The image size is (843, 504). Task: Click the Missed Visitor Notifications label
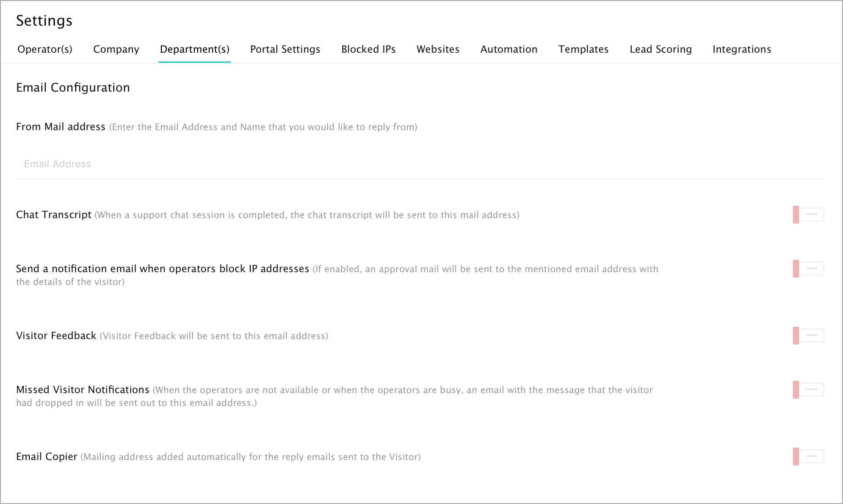tap(82, 390)
